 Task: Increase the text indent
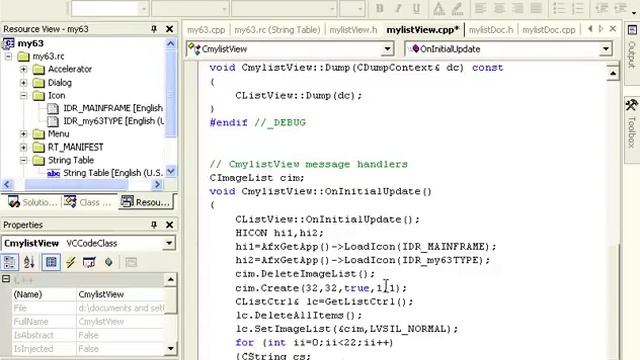[x=620, y=8]
